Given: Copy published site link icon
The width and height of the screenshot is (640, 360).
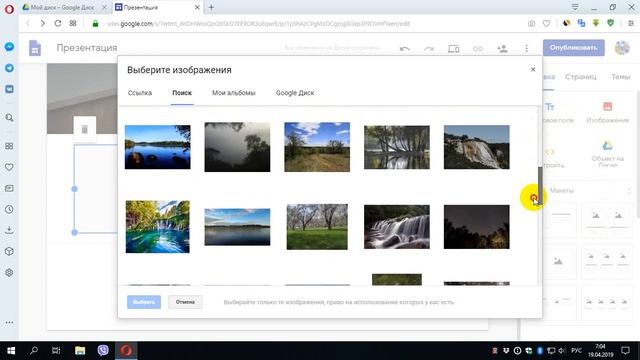Looking at the screenshot, I should (x=478, y=49).
